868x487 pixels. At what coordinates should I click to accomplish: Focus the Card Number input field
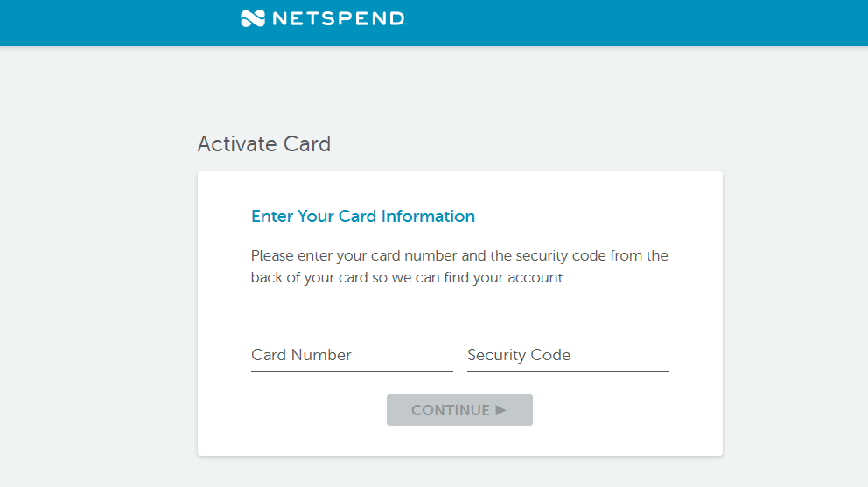[352, 355]
